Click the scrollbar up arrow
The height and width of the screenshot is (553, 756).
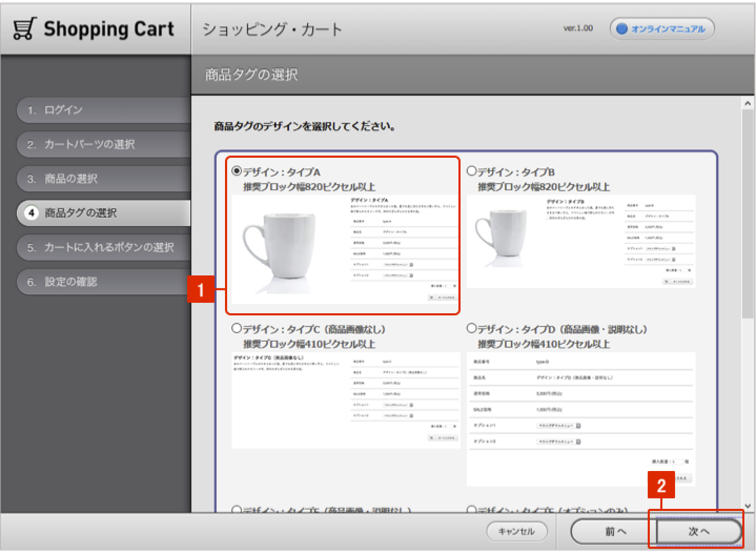[x=748, y=104]
